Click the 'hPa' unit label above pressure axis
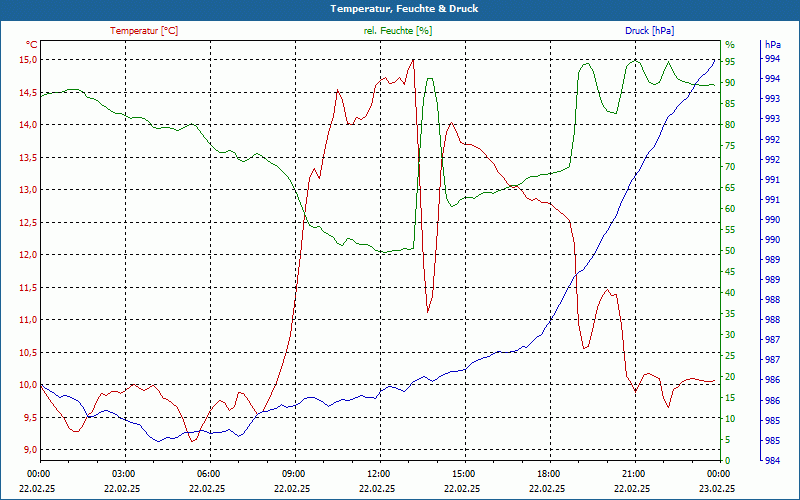This screenshot has width=800, height=500. pos(773,45)
